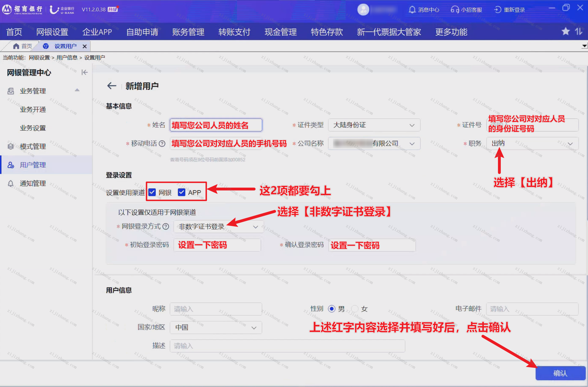Open the 现金管理 menu
The image size is (588, 387).
coord(281,32)
